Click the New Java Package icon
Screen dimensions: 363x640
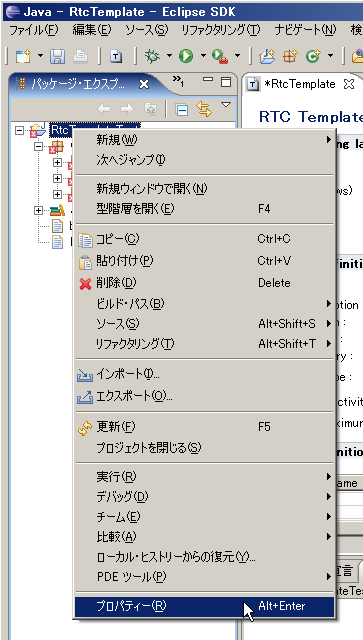(x=290, y=56)
